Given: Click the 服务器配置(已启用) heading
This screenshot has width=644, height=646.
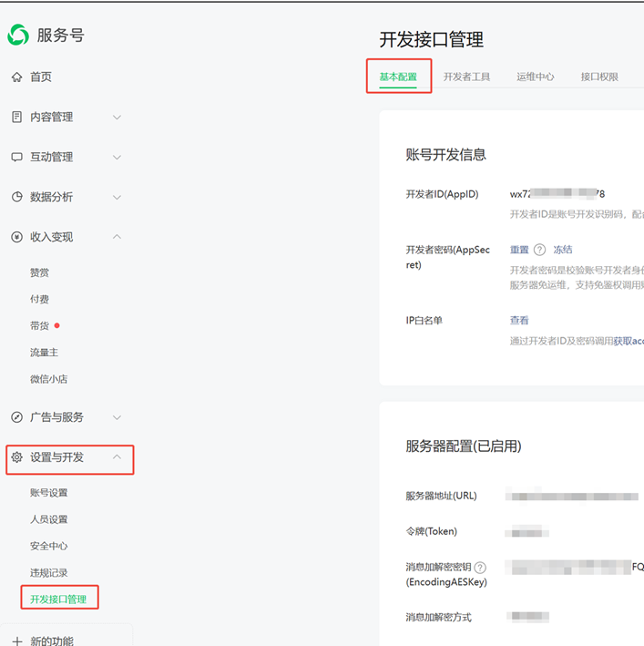Looking at the screenshot, I should coord(464,446).
